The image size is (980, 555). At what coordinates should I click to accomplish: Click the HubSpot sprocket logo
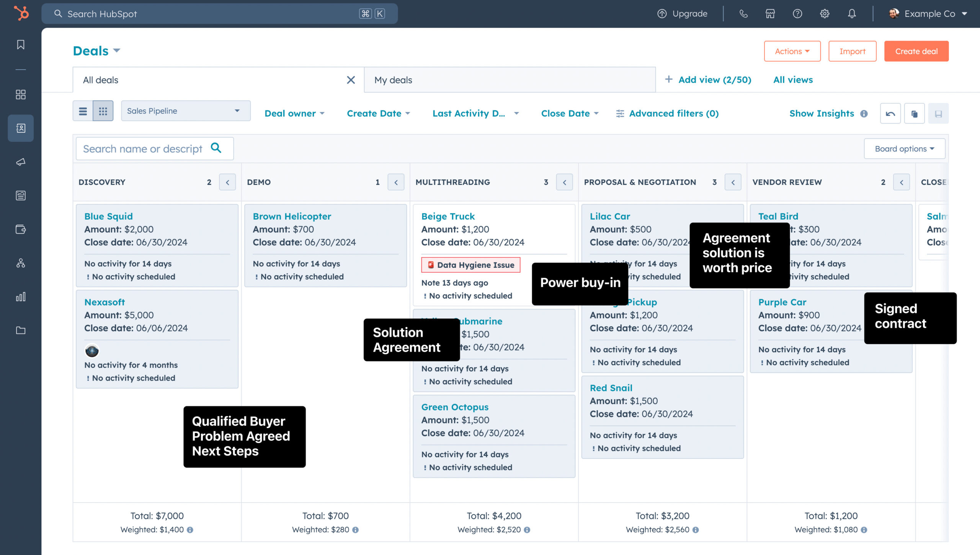21,13
